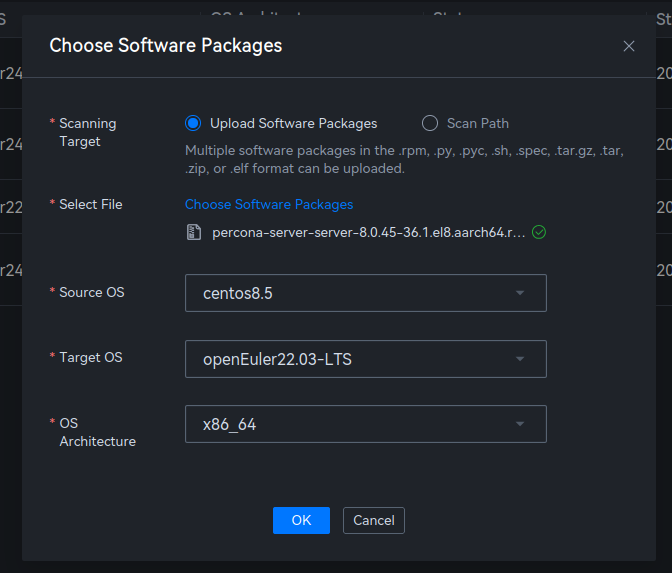Select the uploaded percona-server-server file name
Image resolution: width=672 pixels, height=573 pixels.
[368, 232]
